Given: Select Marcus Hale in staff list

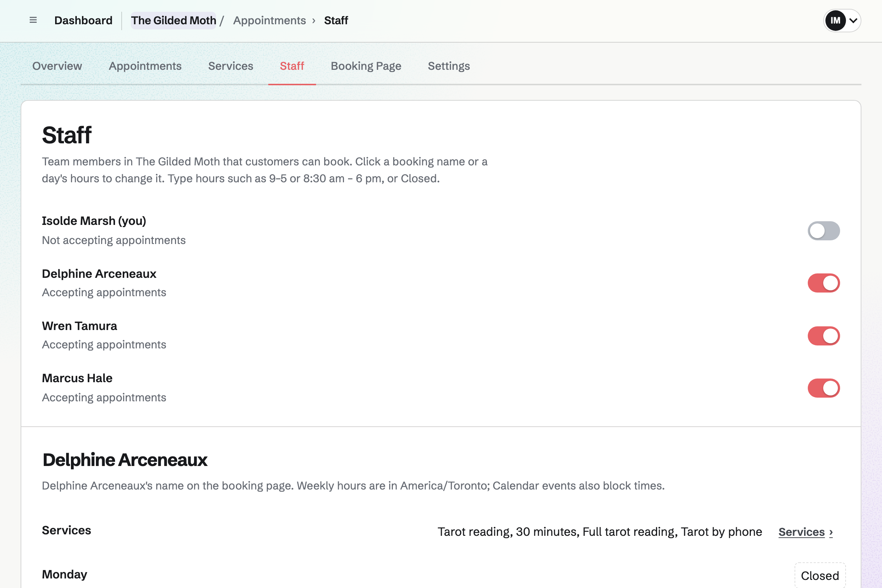Looking at the screenshot, I should (x=77, y=378).
